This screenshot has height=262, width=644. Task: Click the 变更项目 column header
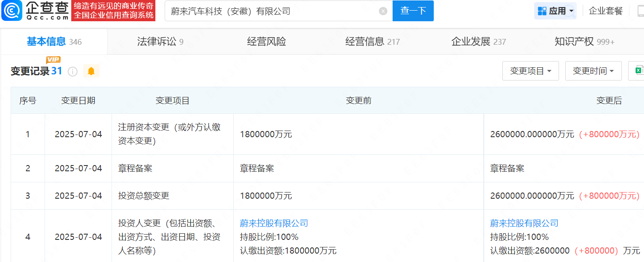172,100
